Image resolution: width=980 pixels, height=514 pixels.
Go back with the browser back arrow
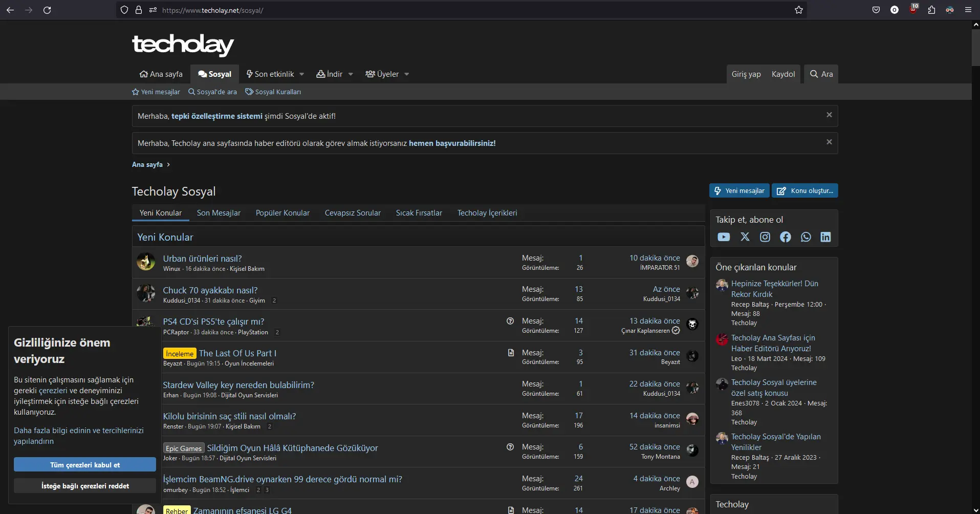10,10
